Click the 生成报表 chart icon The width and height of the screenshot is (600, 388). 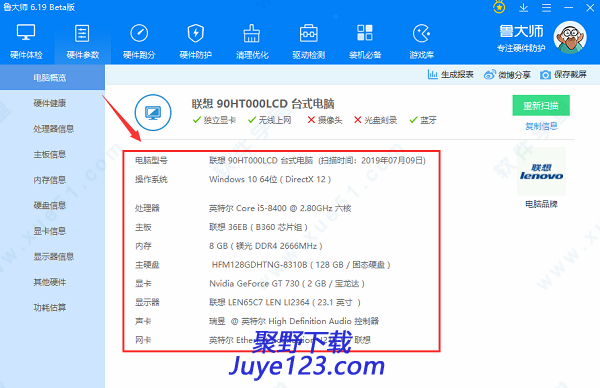pos(432,74)
